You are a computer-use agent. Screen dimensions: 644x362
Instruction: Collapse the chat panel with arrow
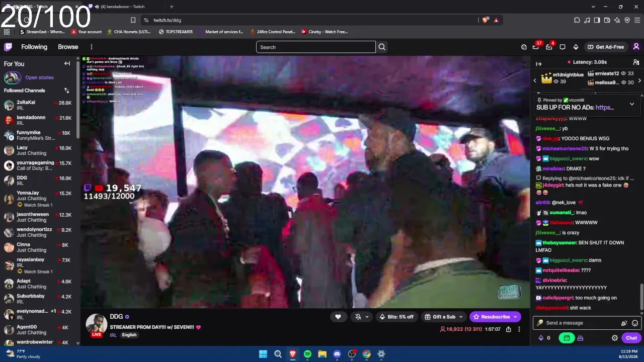[x=538, y=64]
